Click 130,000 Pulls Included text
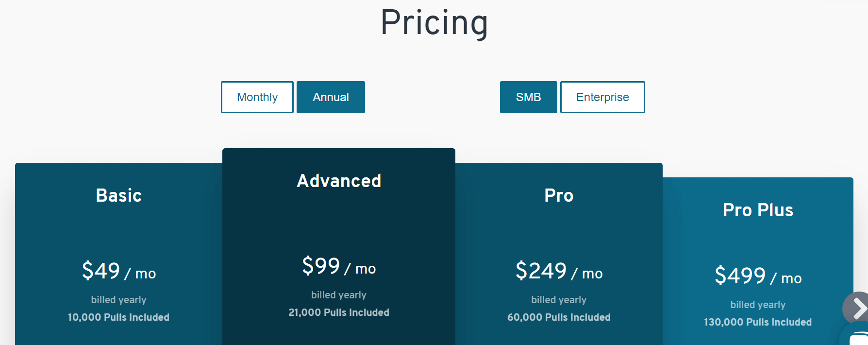Image resolution: width=868 pixels, height=345 pixels. pyautogui.click(x=758, y=322)
